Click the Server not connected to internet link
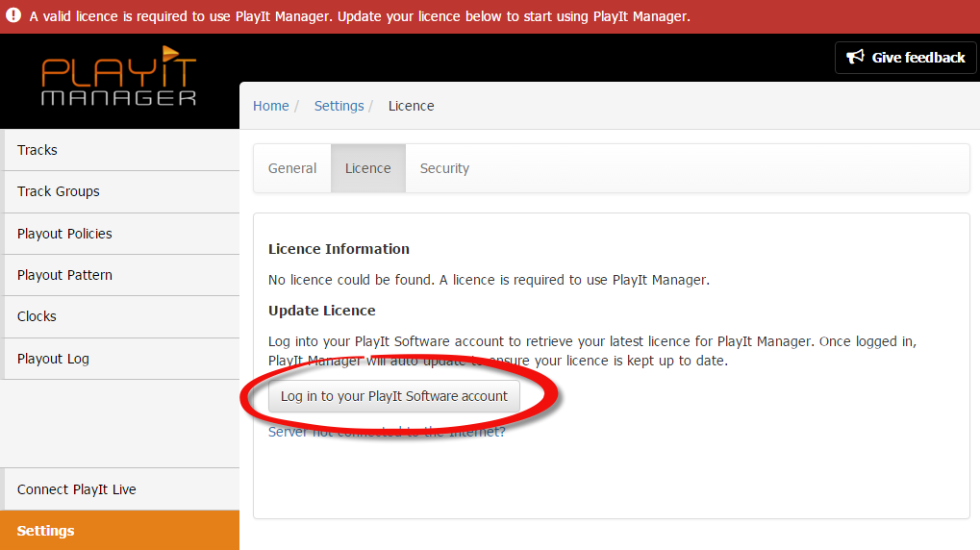 387,432
